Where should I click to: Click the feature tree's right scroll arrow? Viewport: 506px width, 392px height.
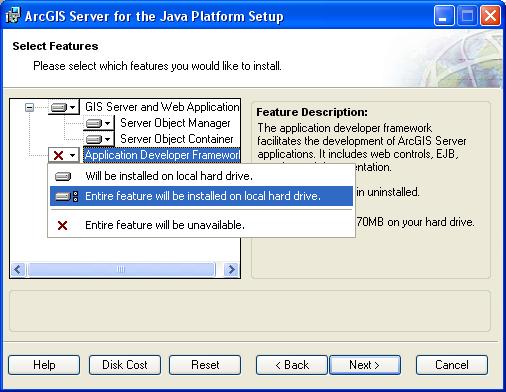click(x=231, y=269)
